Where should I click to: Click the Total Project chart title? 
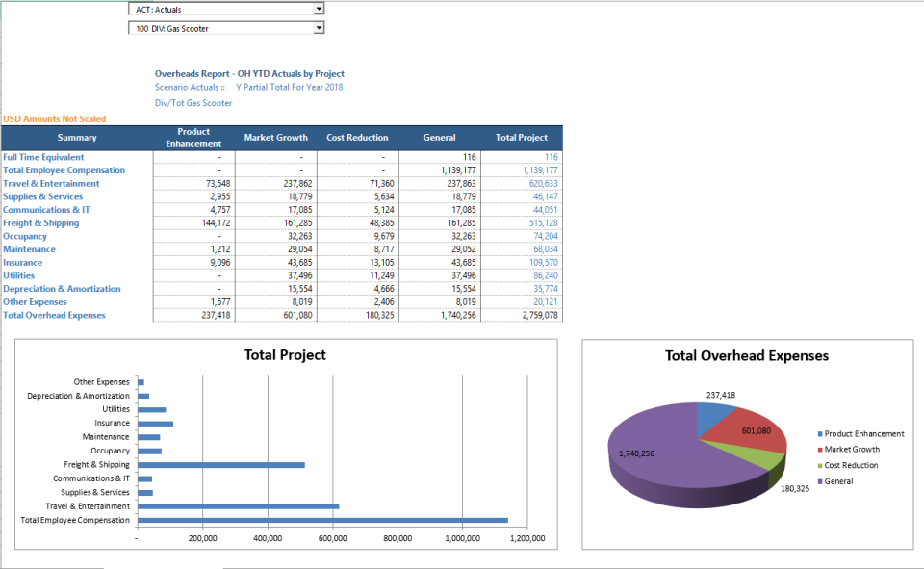[285, 355]
